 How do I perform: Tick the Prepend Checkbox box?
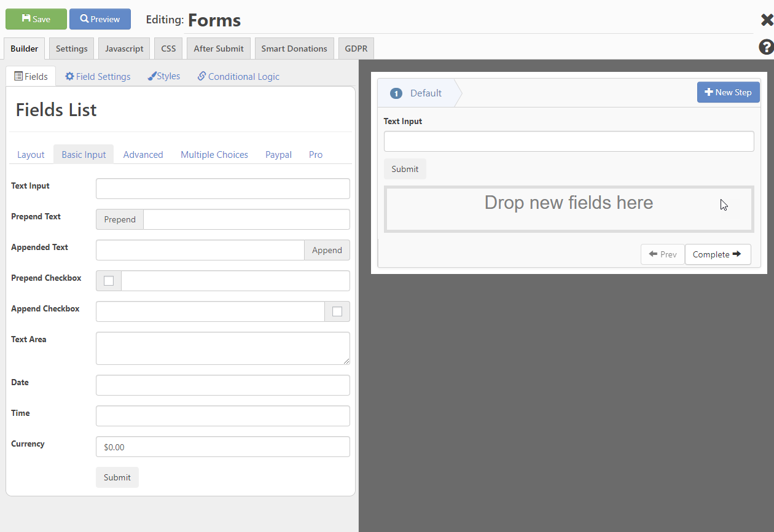(109, 281)
